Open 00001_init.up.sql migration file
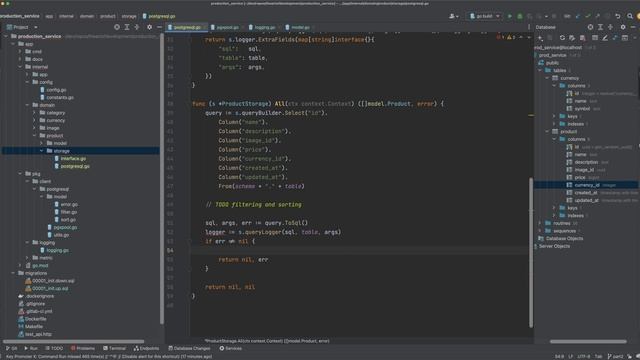 (x=50, y=288)
